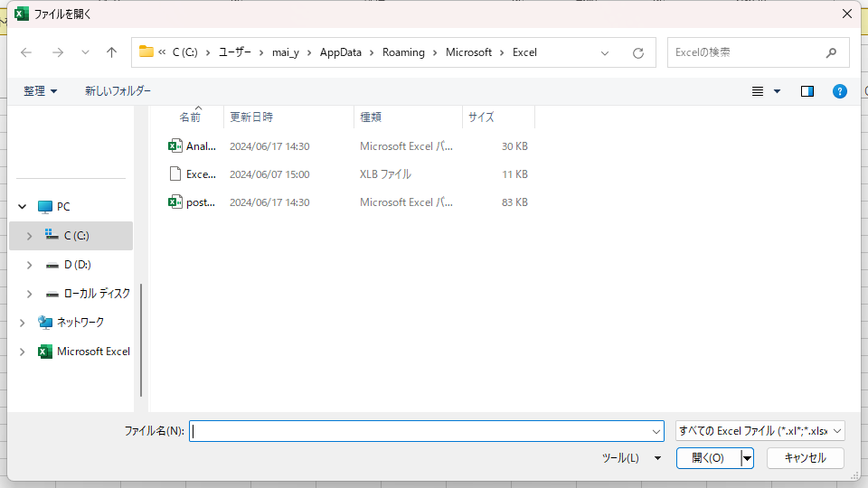Click the Anal... file Excel icon
This screenshot has height=488, width=868.
click(x=175, y=146)
